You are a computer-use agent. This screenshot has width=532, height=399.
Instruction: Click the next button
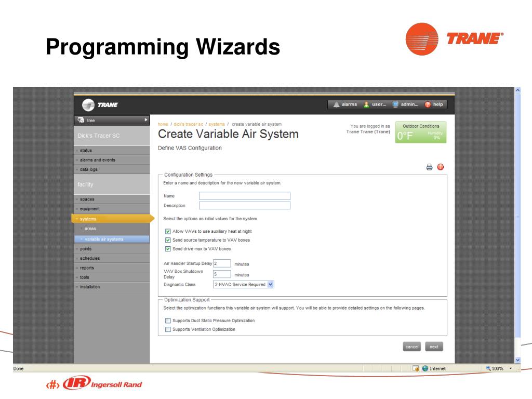click(x=434, y=347)
